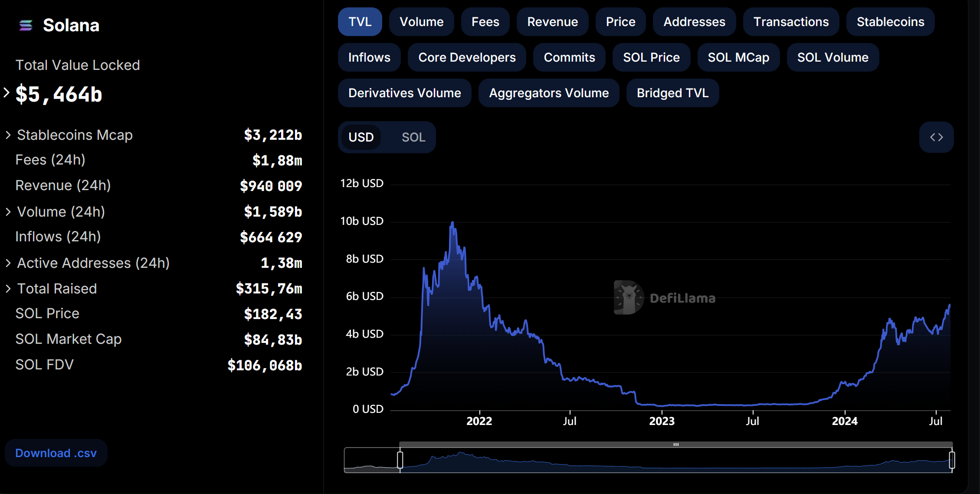Image resolution: width=980 pixels, height=494 pixels.
Task: Select the Total Raised value $315,76m
Action: [269, 289]
